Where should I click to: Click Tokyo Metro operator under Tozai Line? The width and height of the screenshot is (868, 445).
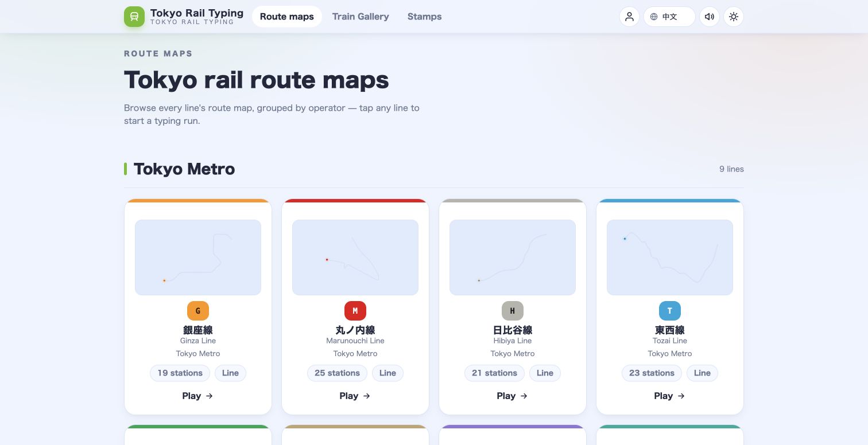click(670, 353)
